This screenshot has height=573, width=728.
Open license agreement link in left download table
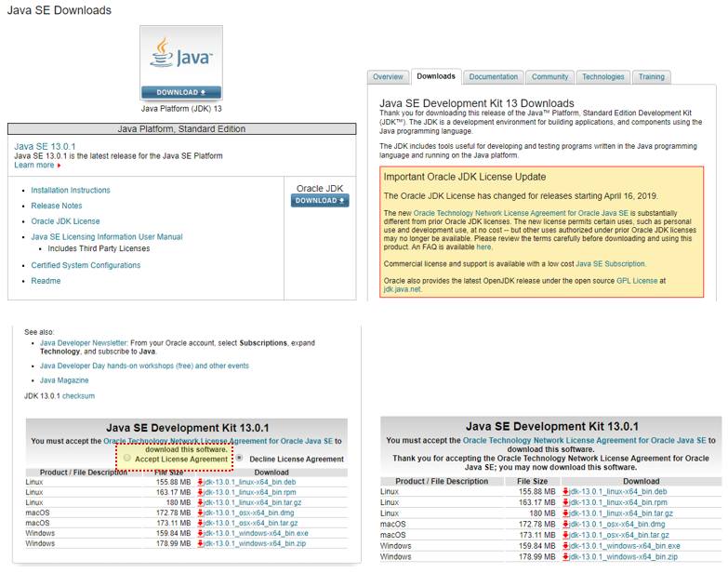click(218, 441)
